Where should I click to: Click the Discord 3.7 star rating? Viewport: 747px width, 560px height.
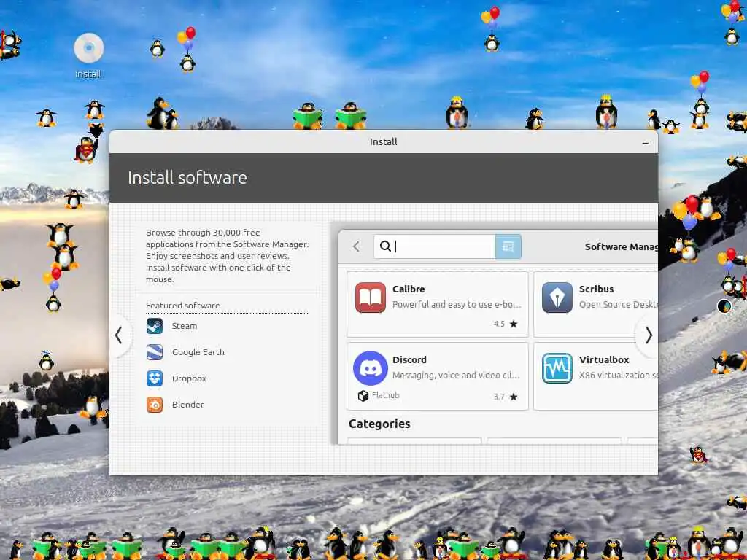point(506,397)
